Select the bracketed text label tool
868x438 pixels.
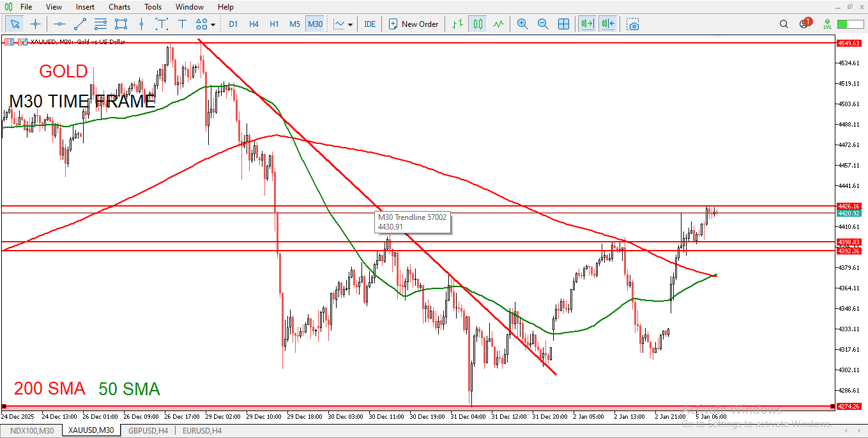click(x=162, y=24)
